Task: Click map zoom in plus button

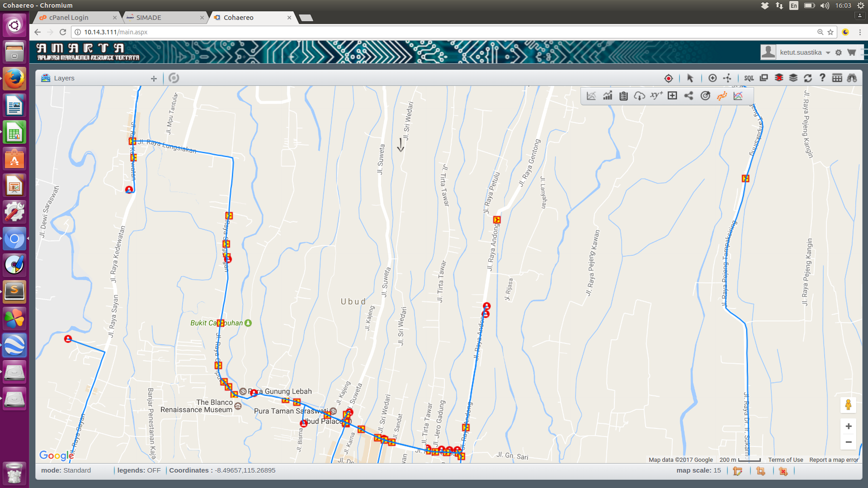Action: point(848,426)
